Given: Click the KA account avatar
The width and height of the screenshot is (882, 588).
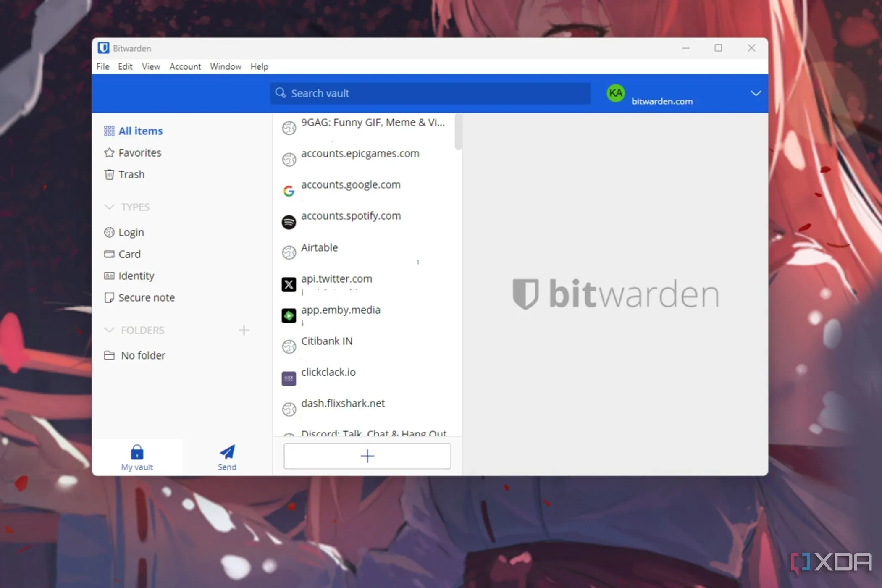Looking at the screenshot, I should pos(615,93).
